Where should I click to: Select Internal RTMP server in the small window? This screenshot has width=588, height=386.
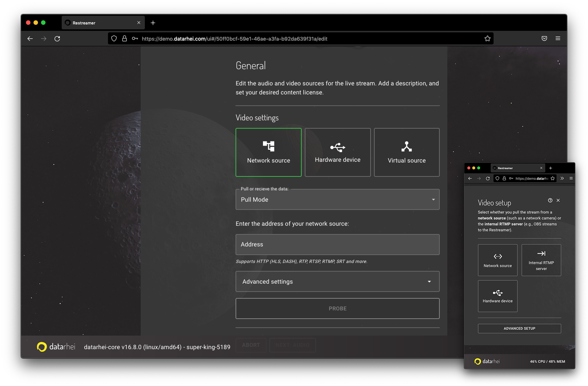(541, 260)
